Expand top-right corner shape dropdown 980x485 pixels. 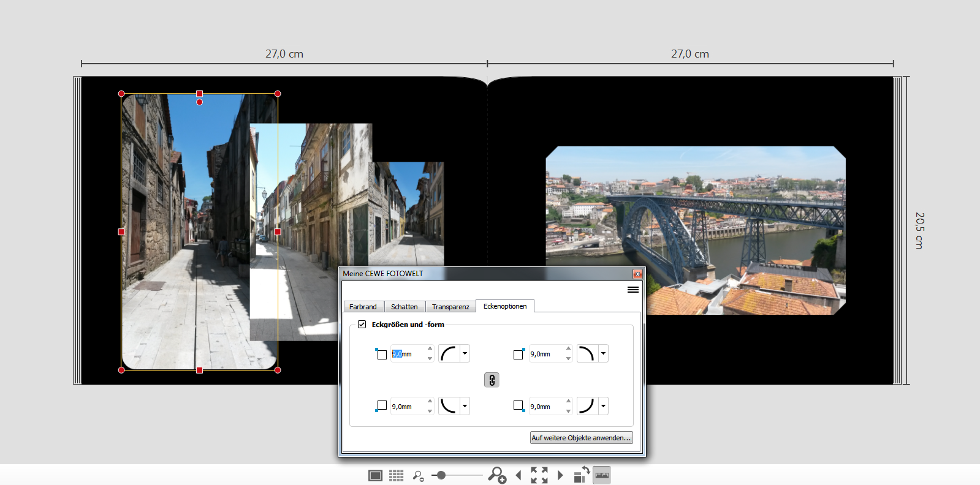coord(603,353)
